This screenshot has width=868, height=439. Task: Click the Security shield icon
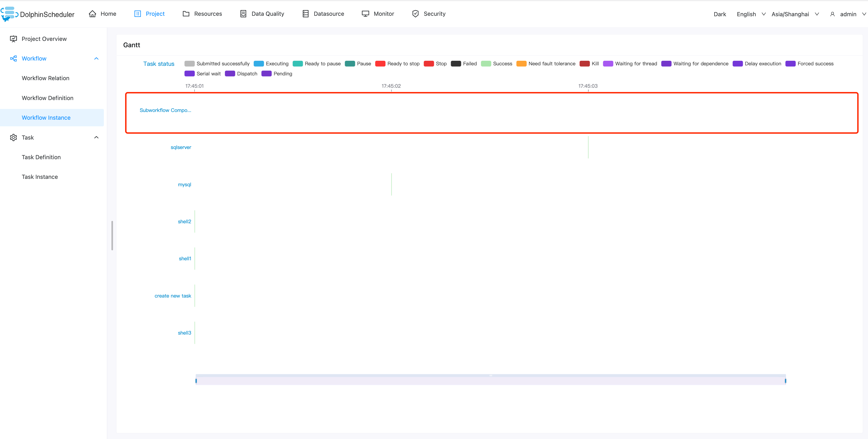point(416,14)
